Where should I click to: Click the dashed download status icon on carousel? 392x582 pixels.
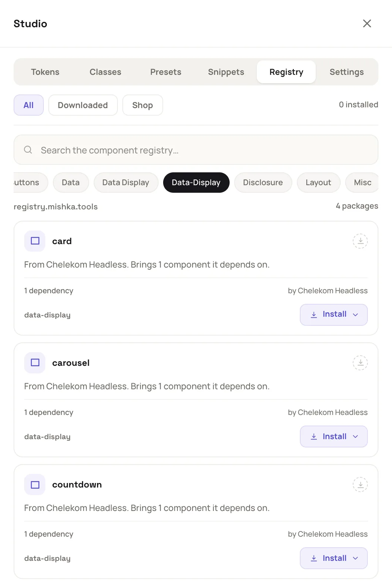tap(360, 363)
